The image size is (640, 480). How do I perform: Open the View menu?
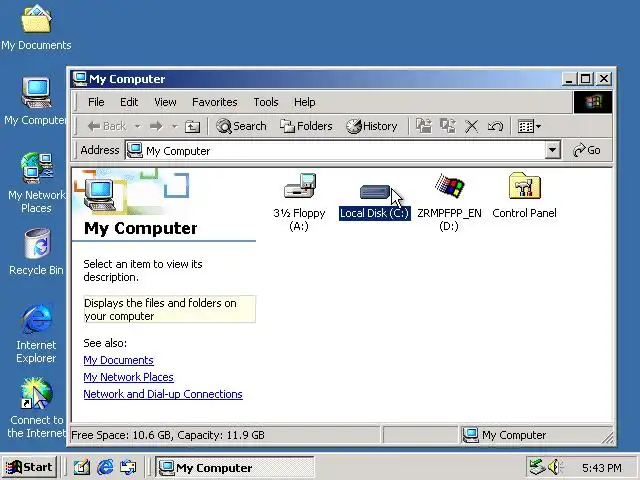pos(165,102)
